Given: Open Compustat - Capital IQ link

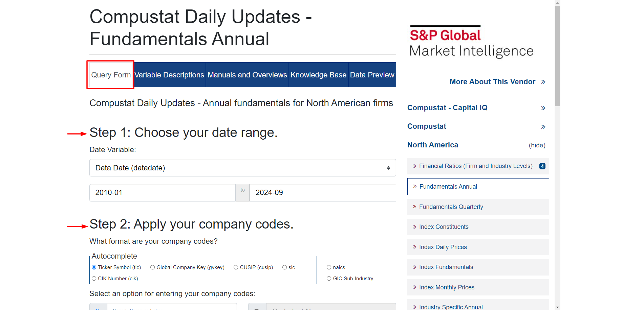Looking at the screenshot, I should (x=447, y=108).
